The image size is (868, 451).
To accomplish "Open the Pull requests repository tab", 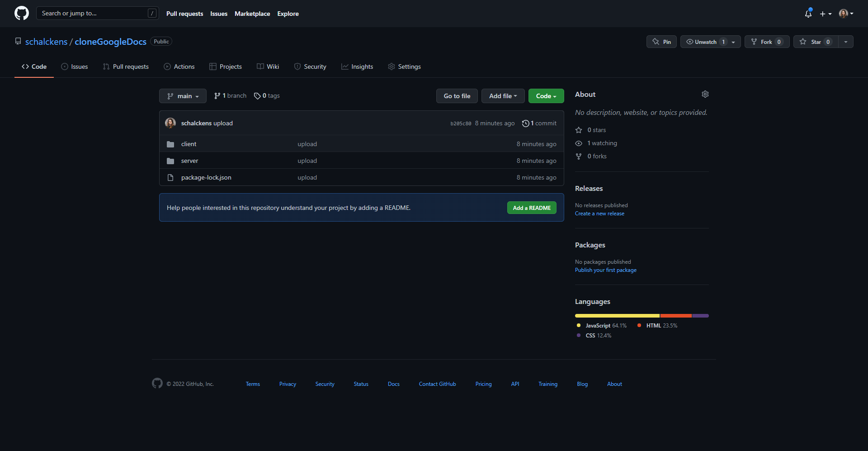I will pyautogui.click(x=126, y=66).
